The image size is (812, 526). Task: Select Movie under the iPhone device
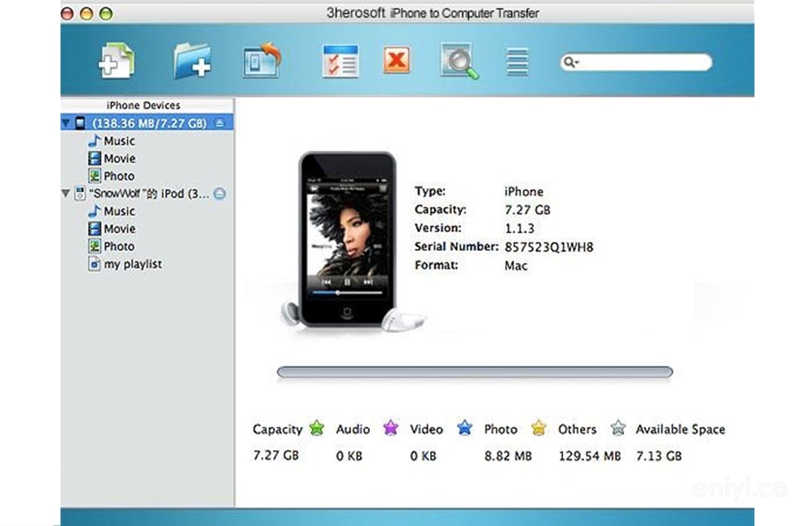[x=119, y=159]
